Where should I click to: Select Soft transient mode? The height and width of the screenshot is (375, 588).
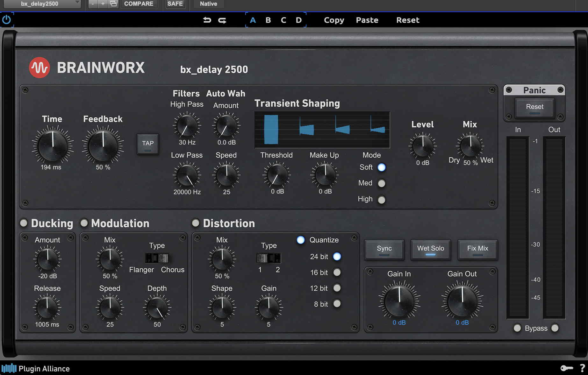pyautogui.click(x=381, y=167)
